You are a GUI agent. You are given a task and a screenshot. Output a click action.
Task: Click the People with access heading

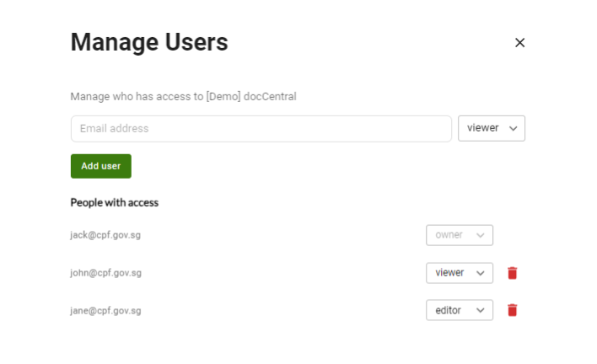click(x=115, y=202)
